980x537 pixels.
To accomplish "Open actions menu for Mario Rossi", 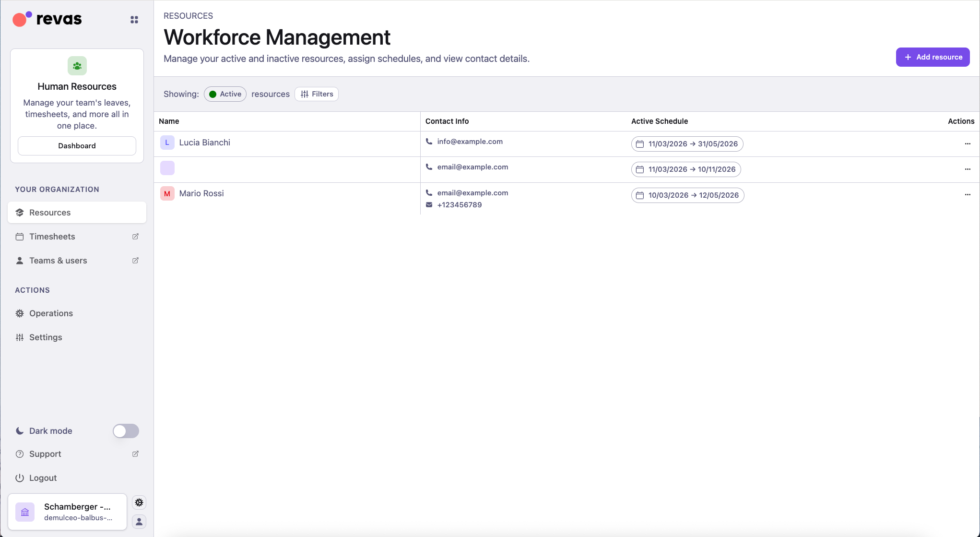I will [x=967, y=195].
